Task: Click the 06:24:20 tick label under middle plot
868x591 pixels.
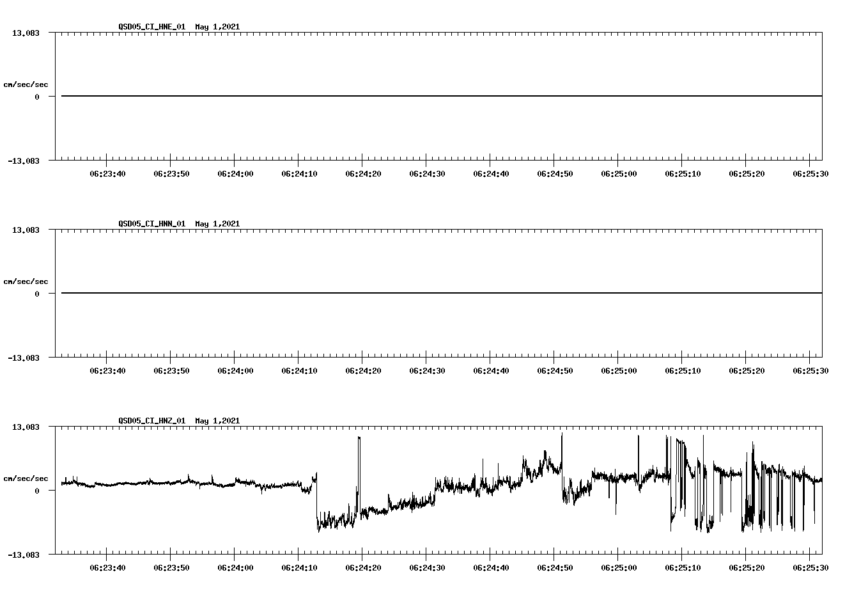Action: point(362,370)
